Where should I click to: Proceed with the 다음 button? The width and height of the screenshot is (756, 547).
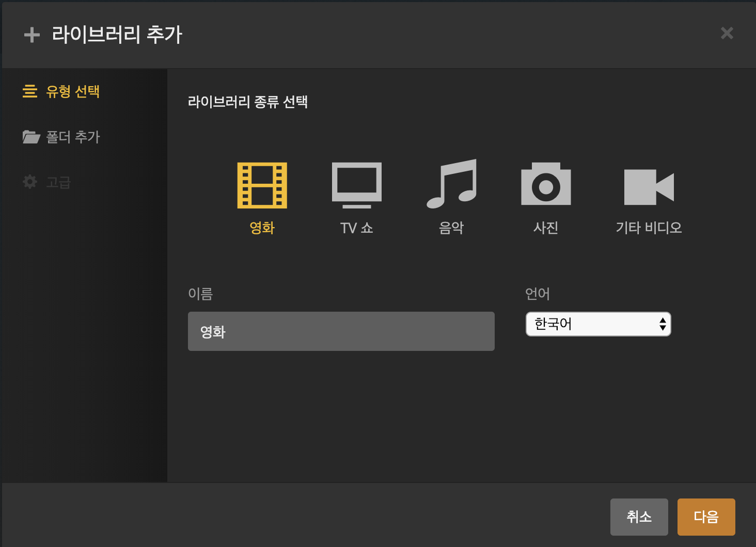coord(706,517)
